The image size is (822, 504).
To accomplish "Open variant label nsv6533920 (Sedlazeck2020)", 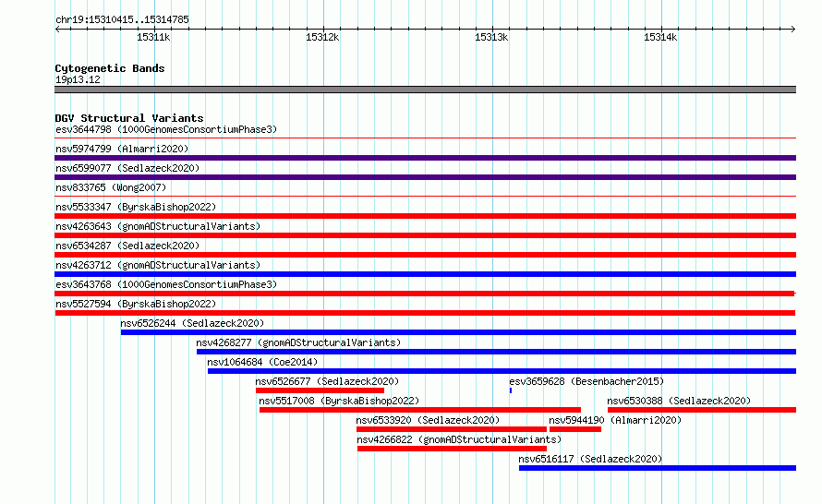I will 428,420.
